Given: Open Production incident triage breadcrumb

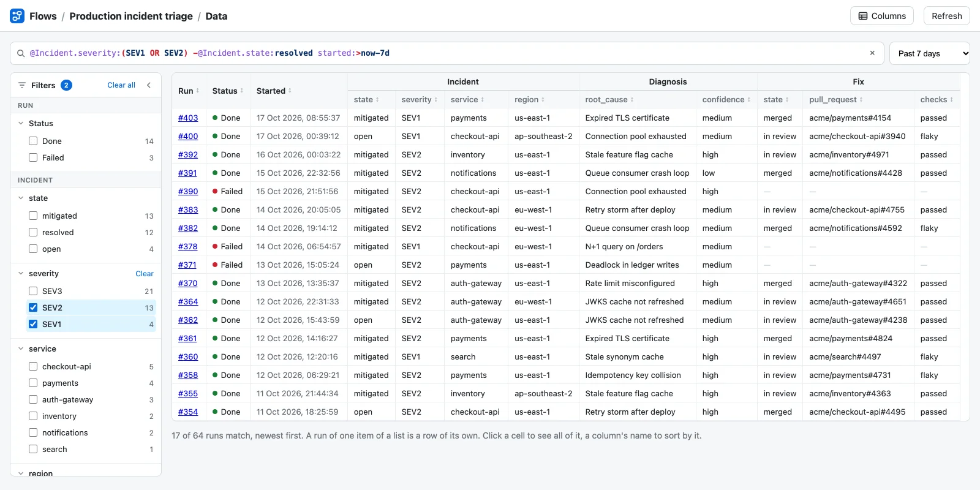Looking at the screenshot, I should coord(131,16).
